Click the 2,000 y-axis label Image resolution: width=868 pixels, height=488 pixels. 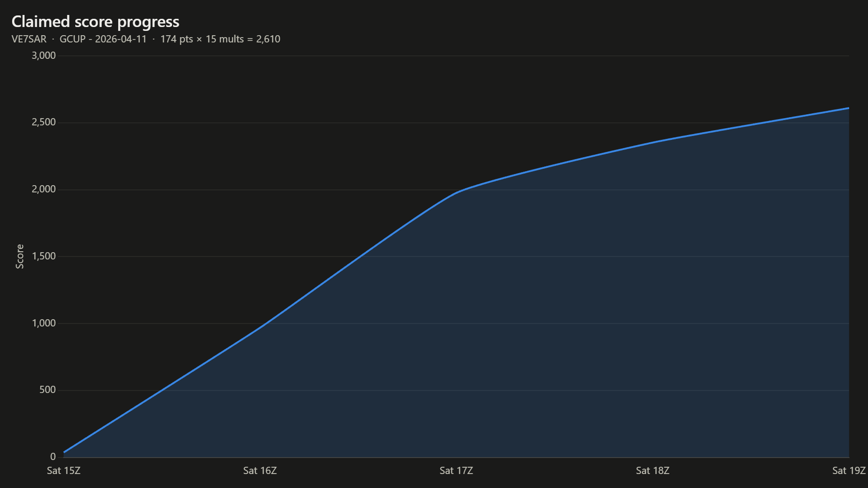(44, 190)
